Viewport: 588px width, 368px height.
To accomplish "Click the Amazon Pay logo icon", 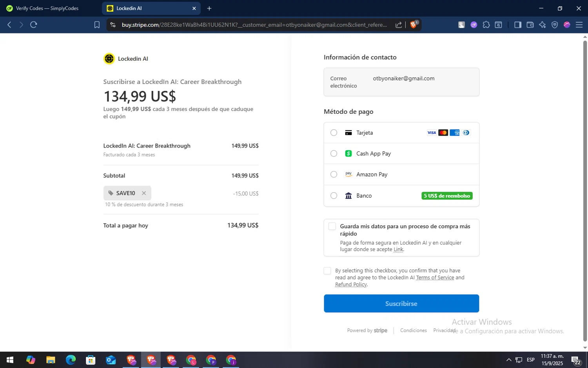I will 348,174.
